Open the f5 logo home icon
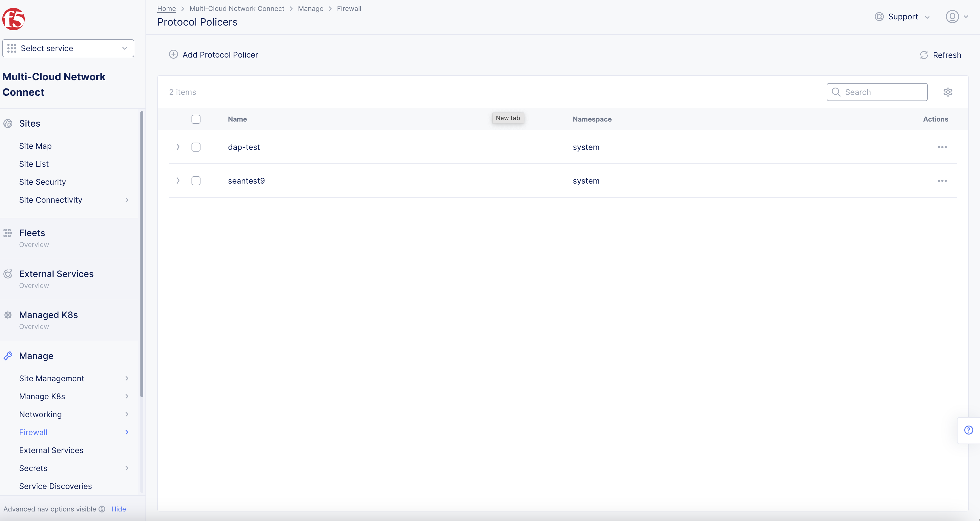Image resolution: width=980 pixels, height=521 pixels. [x=14, y=19]
